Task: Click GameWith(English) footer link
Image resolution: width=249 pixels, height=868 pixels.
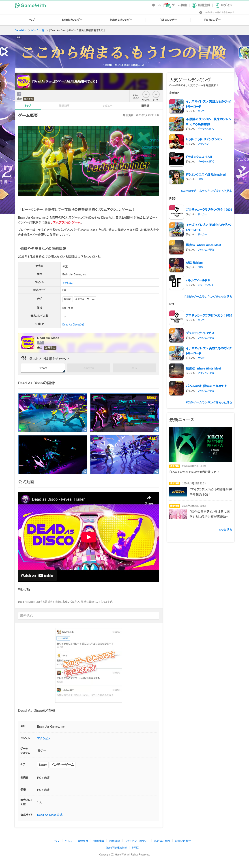Action: pyautogui.click(x=116, y=847)
